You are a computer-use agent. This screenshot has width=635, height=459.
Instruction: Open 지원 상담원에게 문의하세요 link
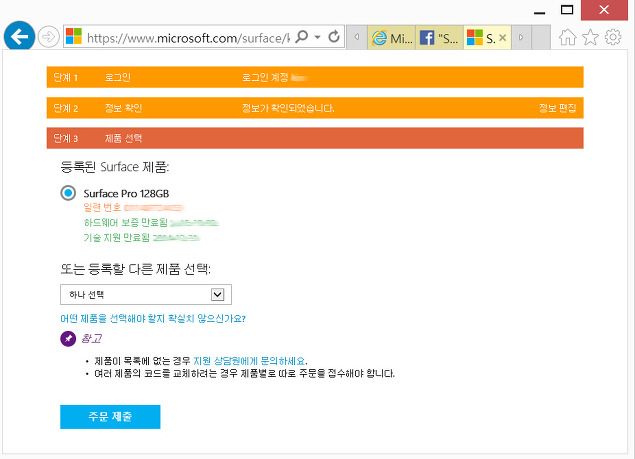tap(249, 361)
